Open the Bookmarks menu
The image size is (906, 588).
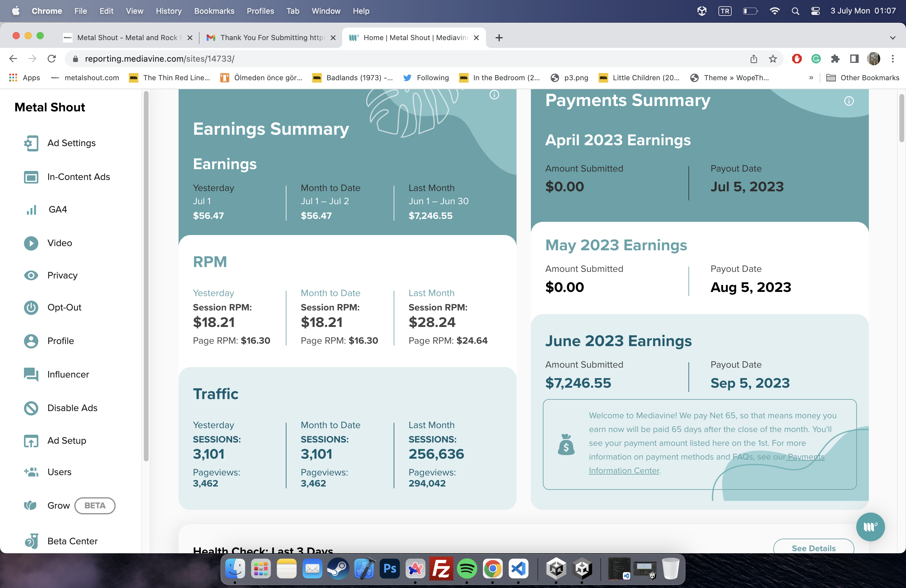click(214, 11)
